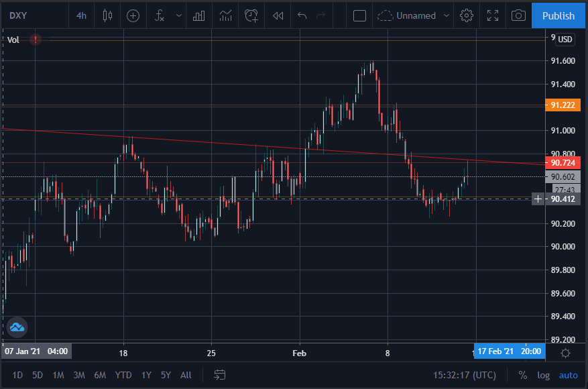This screenshot has width=588, height=389.
Task: Open the strategy tester line-bars icon
Action: (x=225, y=15)
